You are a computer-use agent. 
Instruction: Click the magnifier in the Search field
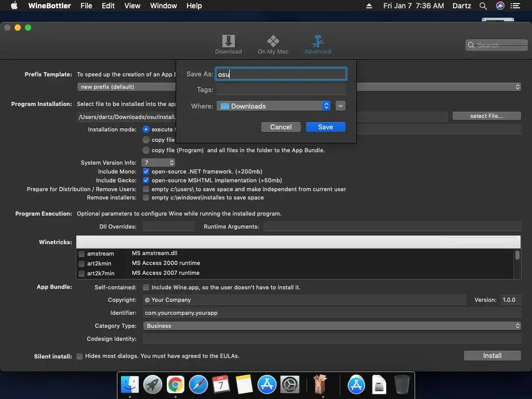pos(471,45)
